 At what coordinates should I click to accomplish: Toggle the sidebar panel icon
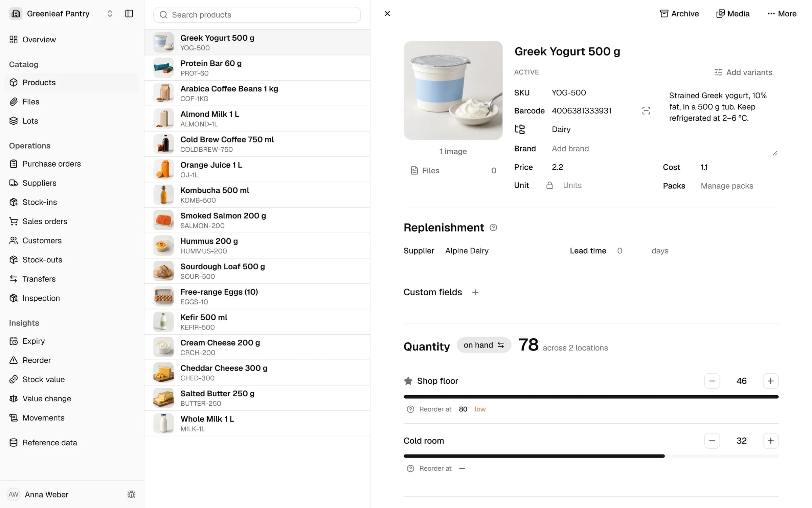129,14
